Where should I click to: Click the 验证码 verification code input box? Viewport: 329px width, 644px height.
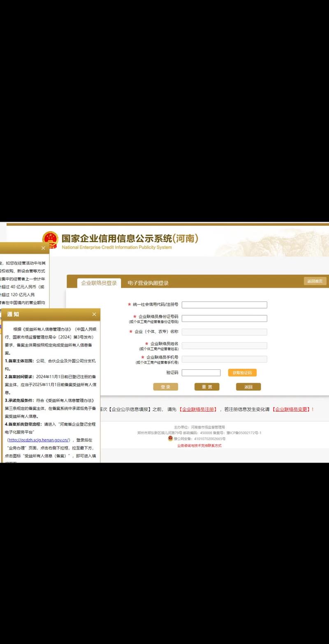202,372
